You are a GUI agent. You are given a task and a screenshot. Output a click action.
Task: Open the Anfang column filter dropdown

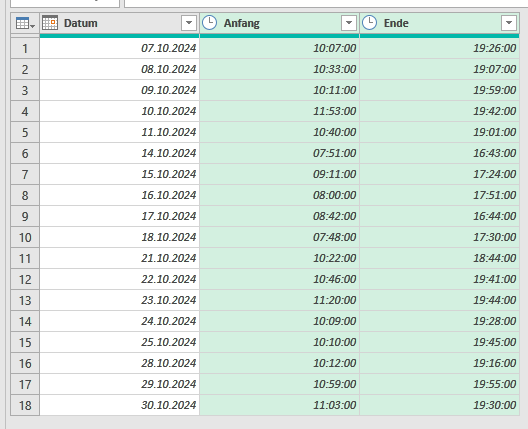click(x=349, y=23)
